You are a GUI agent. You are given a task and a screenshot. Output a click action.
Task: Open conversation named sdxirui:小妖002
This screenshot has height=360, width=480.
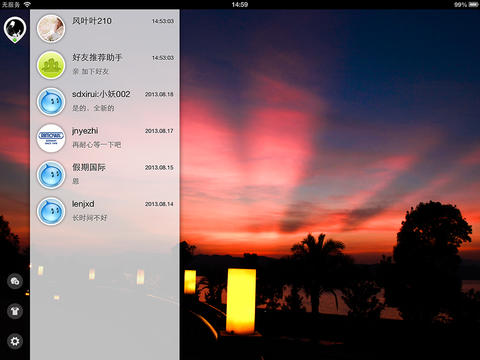(105, 102)
